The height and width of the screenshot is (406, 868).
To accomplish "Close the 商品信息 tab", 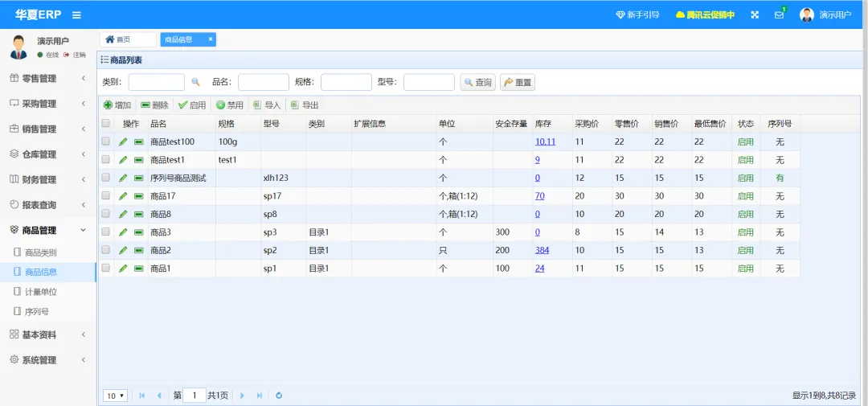I will click(211, 39).
